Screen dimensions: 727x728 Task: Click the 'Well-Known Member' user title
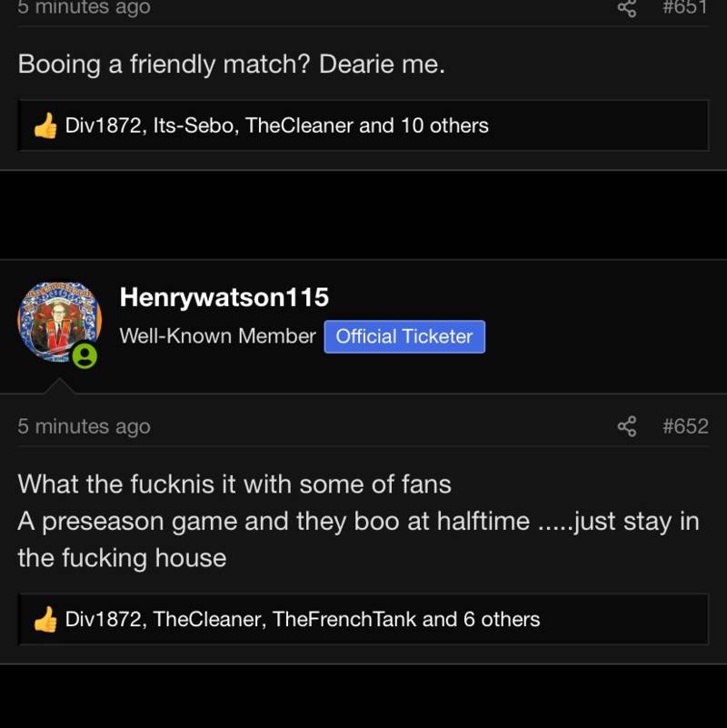[x=217, y=336]
